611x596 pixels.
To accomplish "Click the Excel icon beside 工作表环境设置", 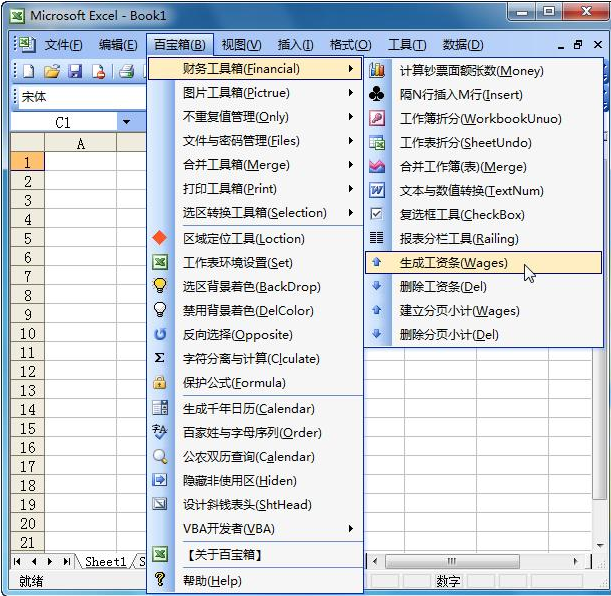I will click(160, 262).
